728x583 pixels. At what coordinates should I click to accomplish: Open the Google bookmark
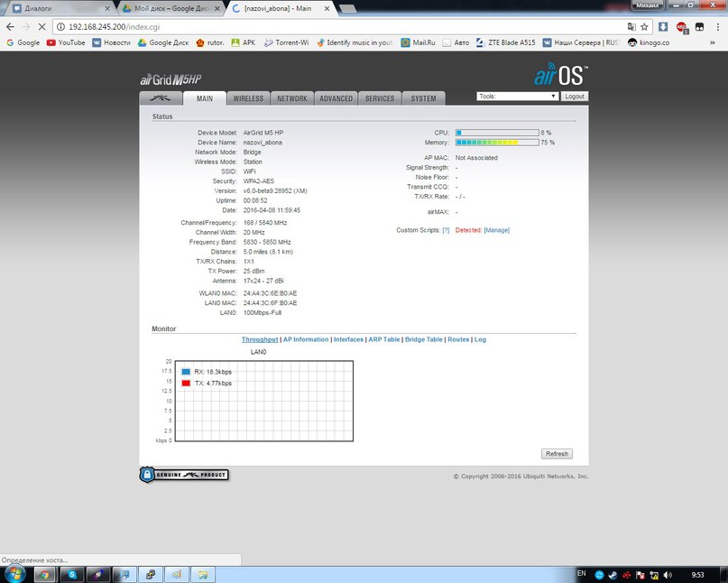click(23, 42)
